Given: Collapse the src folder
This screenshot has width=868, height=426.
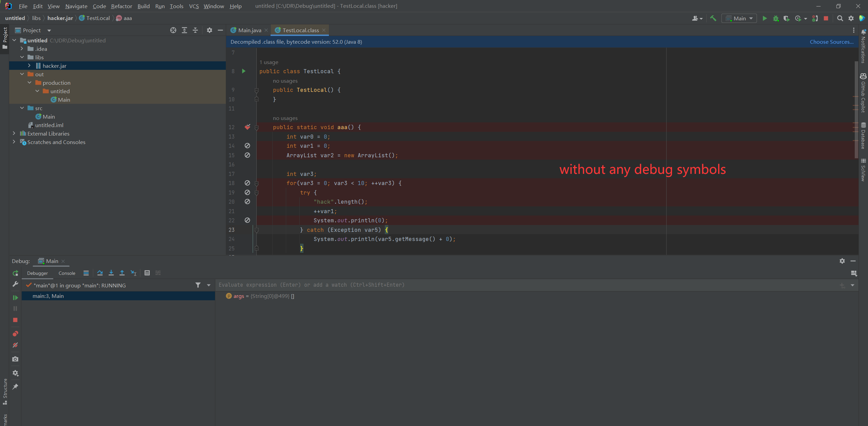Looking at the screenshot, I should pos(22,108).
